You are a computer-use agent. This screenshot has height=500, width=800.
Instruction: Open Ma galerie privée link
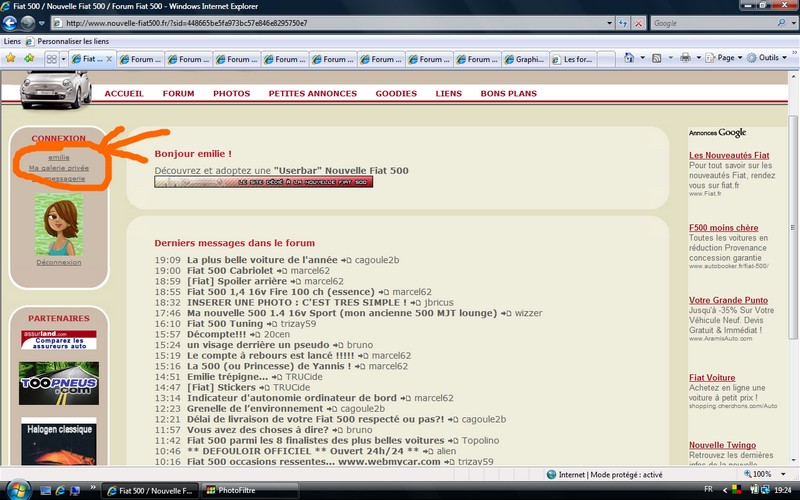(x=59, y=168)
